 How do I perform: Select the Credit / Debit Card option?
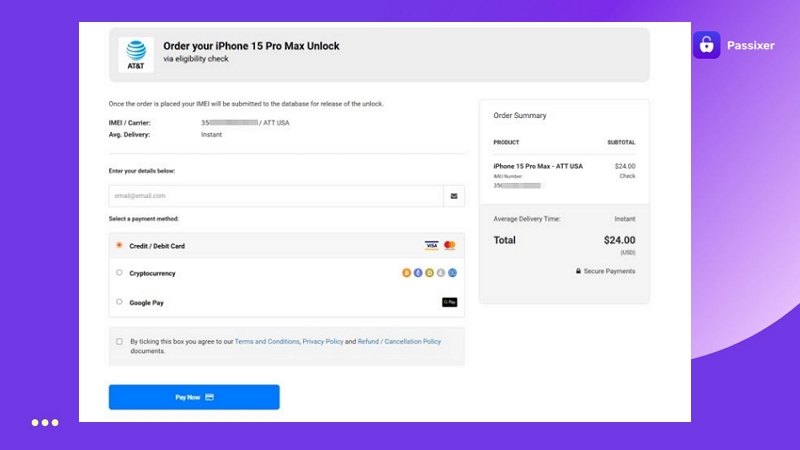(x=120, y=245)
